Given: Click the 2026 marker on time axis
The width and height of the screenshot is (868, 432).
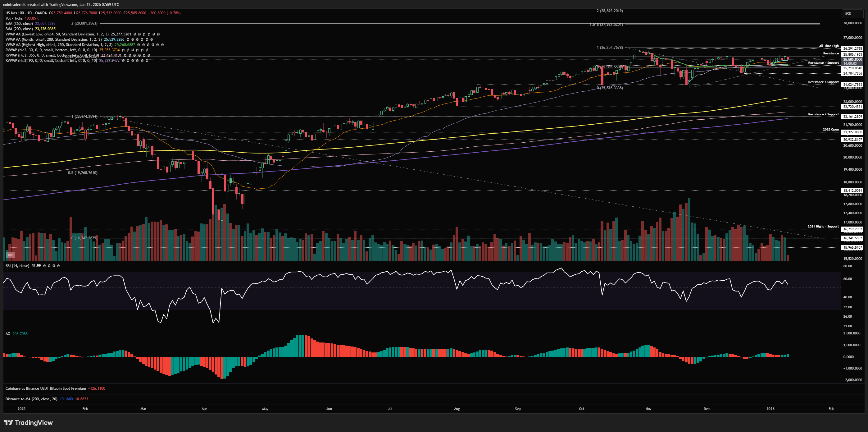Looking at the screenshot, I should (770, 409).
